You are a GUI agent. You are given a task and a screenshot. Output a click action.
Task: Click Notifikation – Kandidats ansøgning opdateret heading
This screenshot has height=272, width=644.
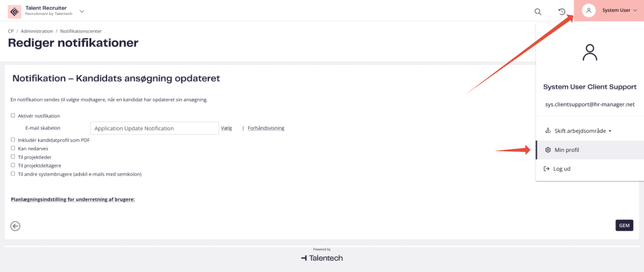116,79
